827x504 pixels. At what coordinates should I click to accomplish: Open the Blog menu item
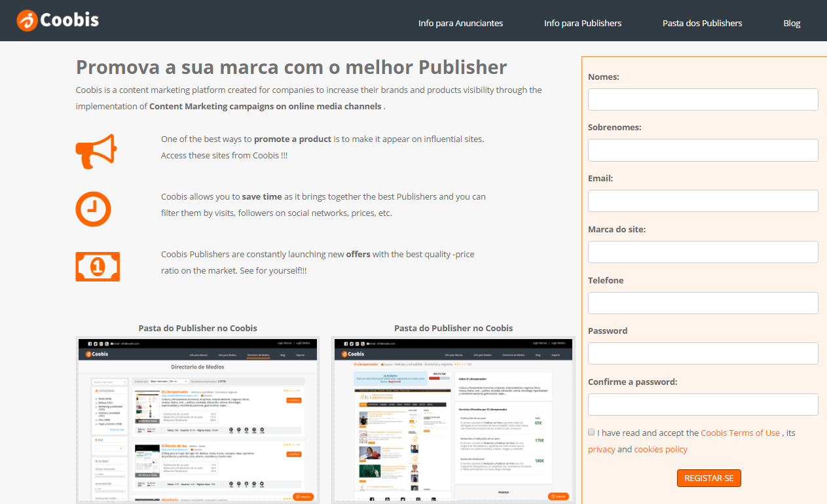point(792,23)
